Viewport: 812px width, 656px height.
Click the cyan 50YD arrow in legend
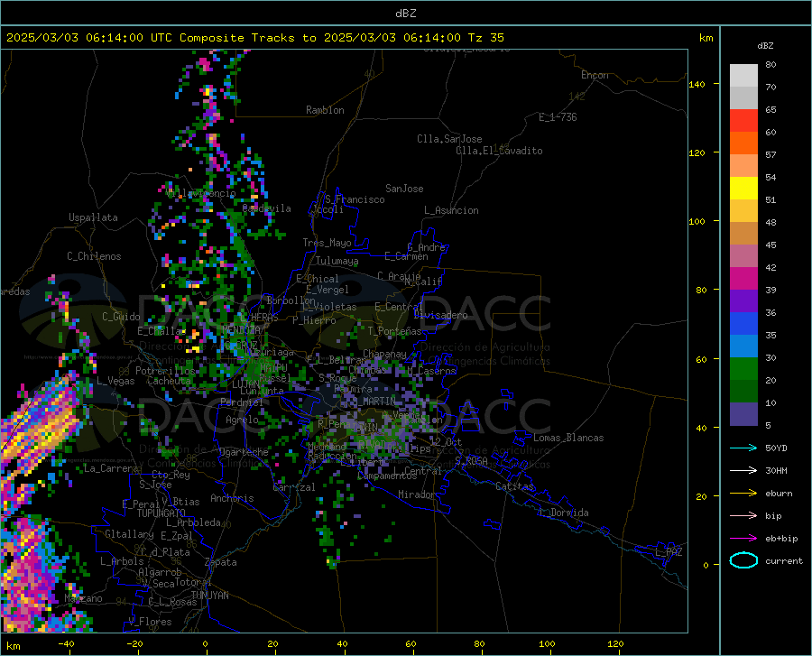tap(743, 448)
